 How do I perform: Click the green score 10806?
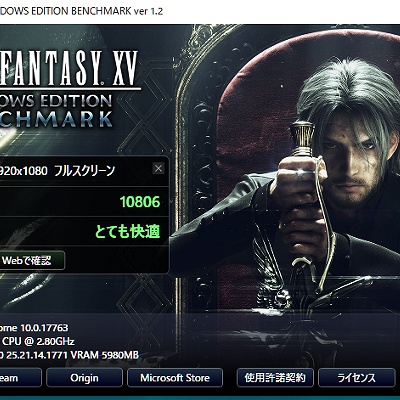(140, 202)
